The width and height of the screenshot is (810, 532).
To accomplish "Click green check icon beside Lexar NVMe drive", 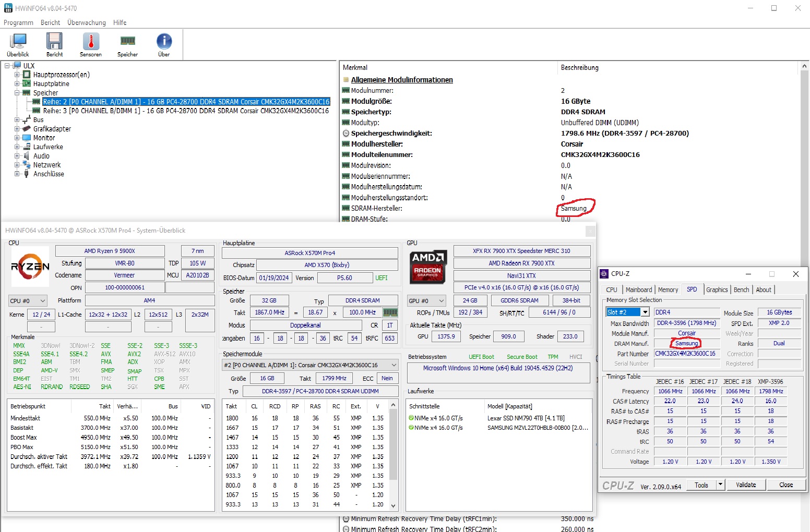I will pos(411,418).
